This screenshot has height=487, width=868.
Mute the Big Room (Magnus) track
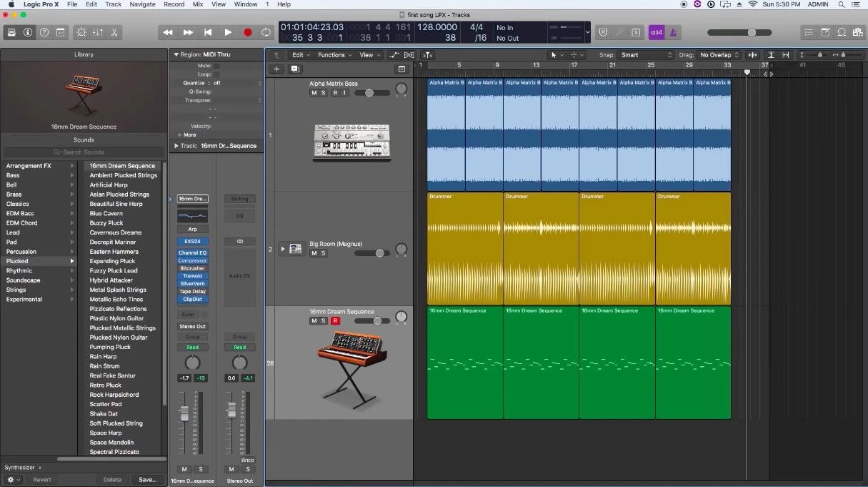(x=314, y=253)
